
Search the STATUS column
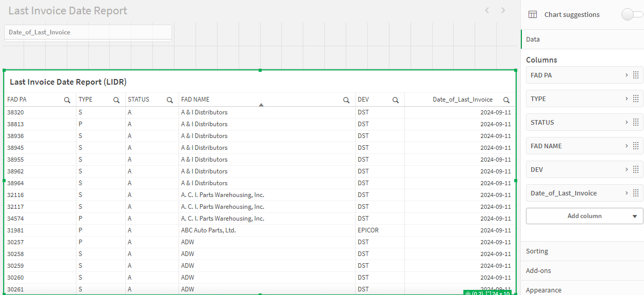(170, 100)
